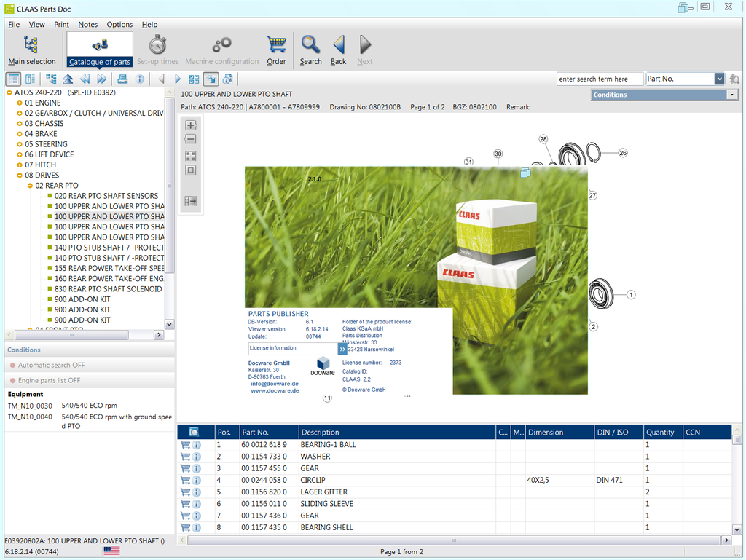This screenshot has height=560, width=746.
Task: Expand the Conditions dropdown at top right
Action: coord(731,95)
